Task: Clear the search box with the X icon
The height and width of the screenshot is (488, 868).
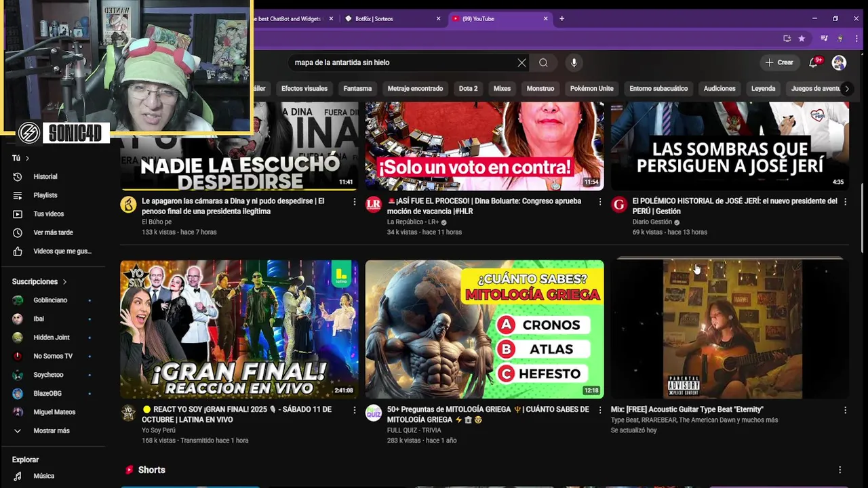Action: tap(521, 62)
